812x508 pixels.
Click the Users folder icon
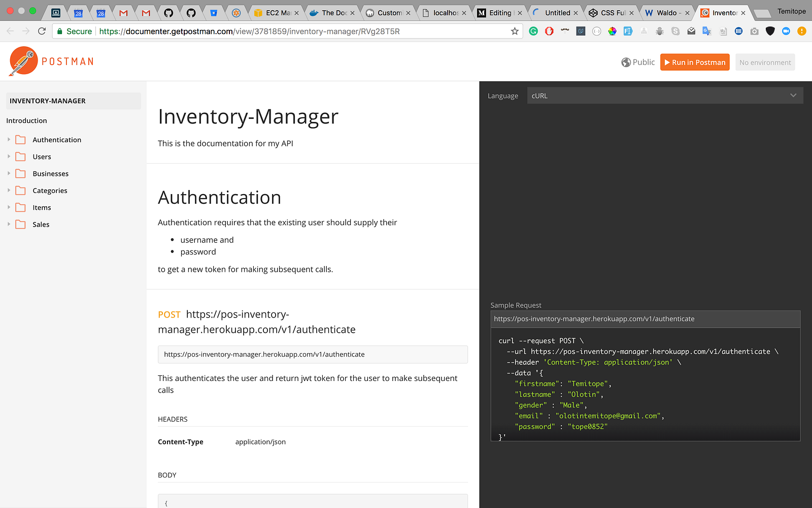(x=20, y=156)
